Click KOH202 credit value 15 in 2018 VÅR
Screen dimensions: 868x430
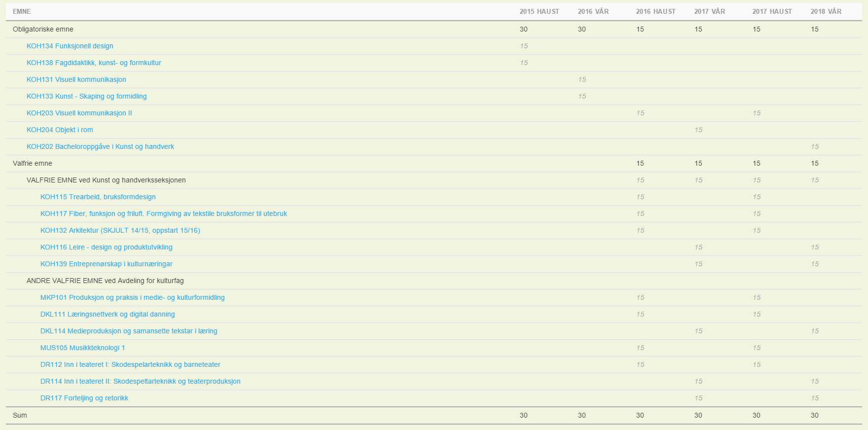click(815, 146)
